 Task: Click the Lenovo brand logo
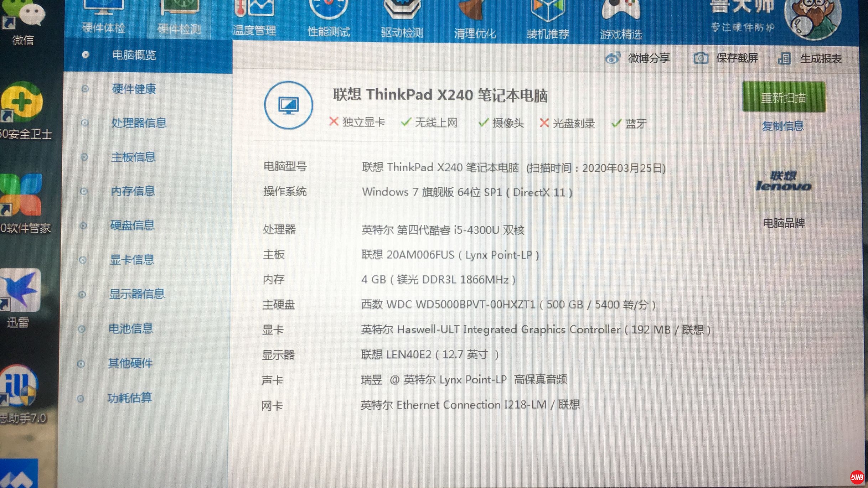[x=783, y=182]
